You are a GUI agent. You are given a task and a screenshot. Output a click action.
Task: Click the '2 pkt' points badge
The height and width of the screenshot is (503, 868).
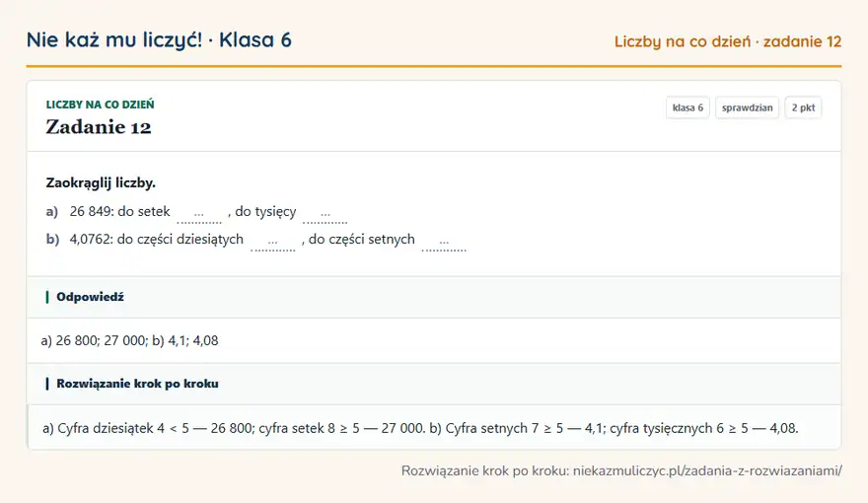coord(803,108)
